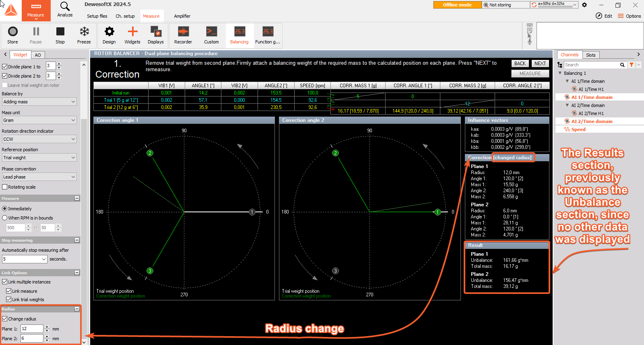Screen dimensions: 644x345
Task: Open the Phase convention dropdown
Action: (39, 177)
